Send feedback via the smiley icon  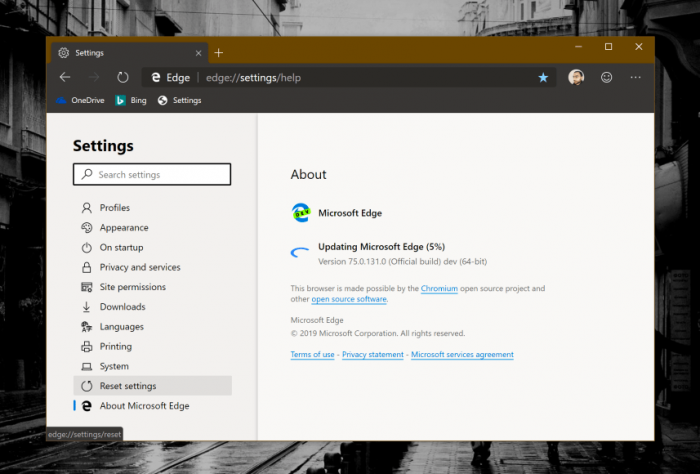coord(606,77)
